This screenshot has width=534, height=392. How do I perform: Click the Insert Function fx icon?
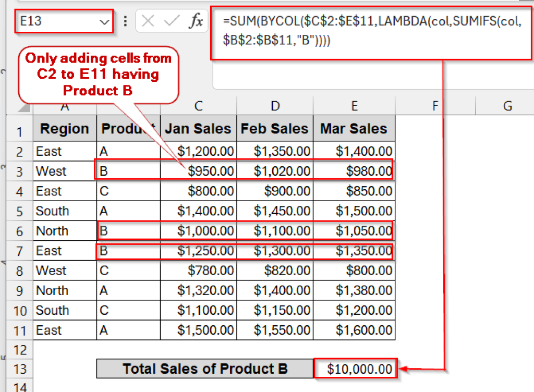tap(197, 20)
